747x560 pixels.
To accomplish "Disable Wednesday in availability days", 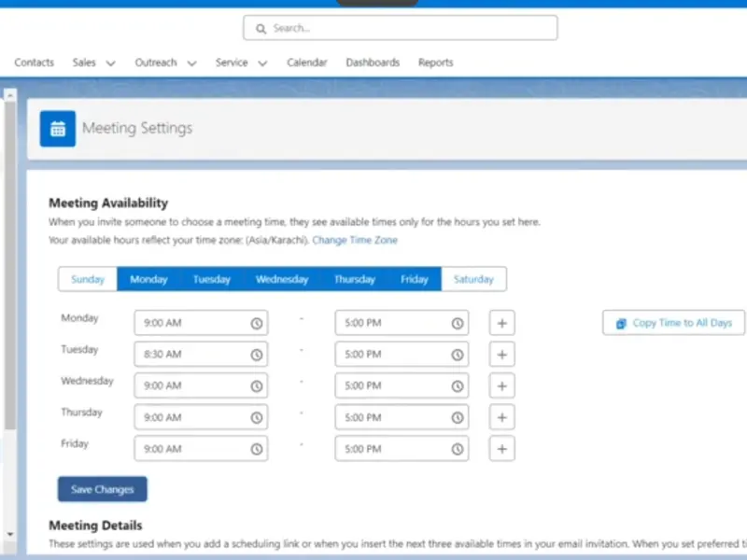I will pos(282,279).
